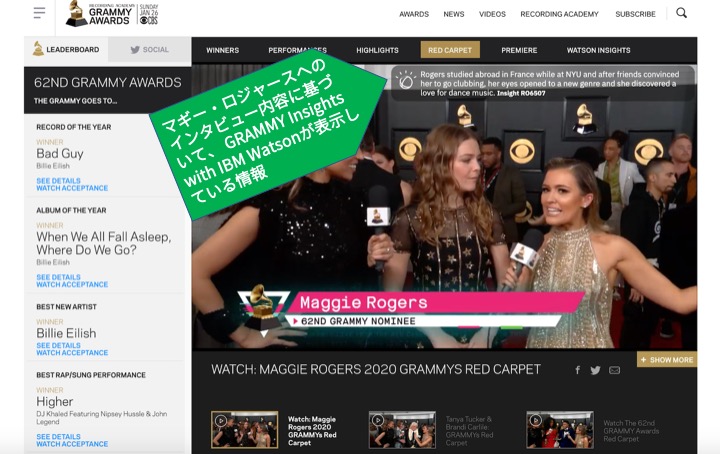Play Tanya Tucker & Brandi Carlile thumbnail

click(x=402, y=430)
